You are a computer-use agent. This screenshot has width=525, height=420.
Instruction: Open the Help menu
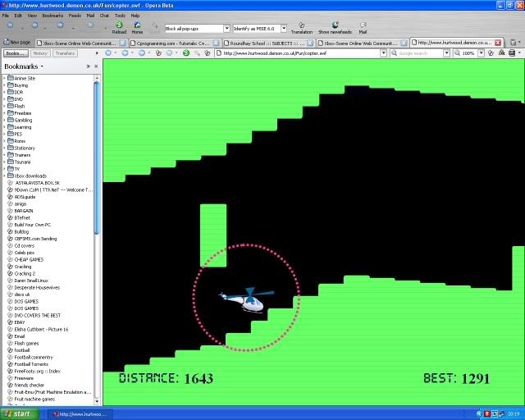click(x=135, y=16)
